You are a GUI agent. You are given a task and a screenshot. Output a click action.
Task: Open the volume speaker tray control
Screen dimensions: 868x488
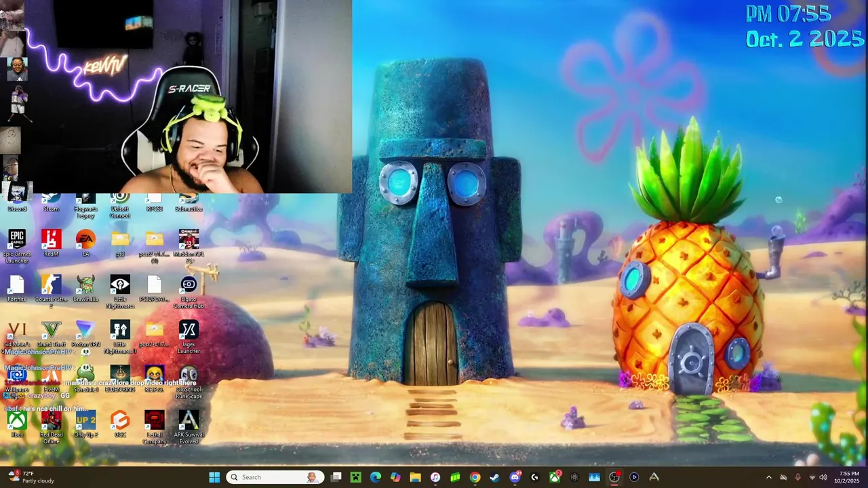pyautogui.click(x=823, y=477)
